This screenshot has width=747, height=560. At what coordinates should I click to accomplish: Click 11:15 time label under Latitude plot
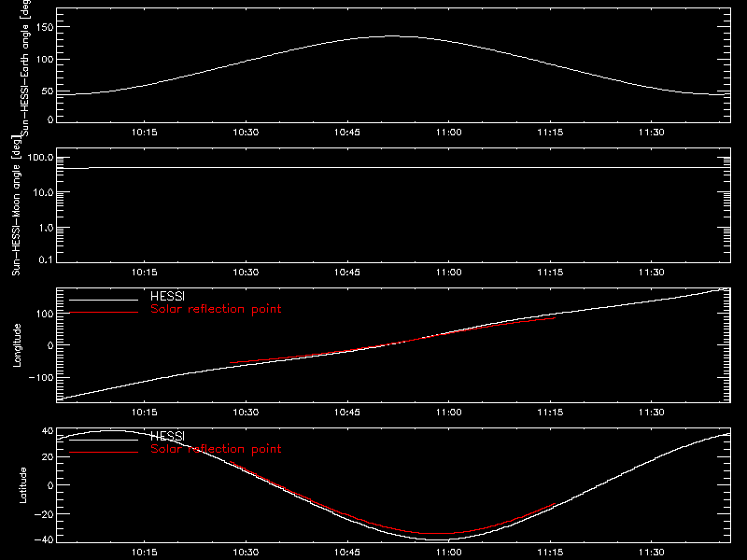[550, 553]
